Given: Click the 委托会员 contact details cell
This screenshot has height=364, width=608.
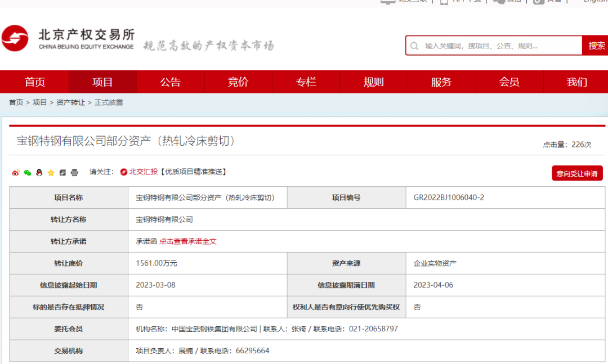Looking at the screenshot, I should (366, 329).
